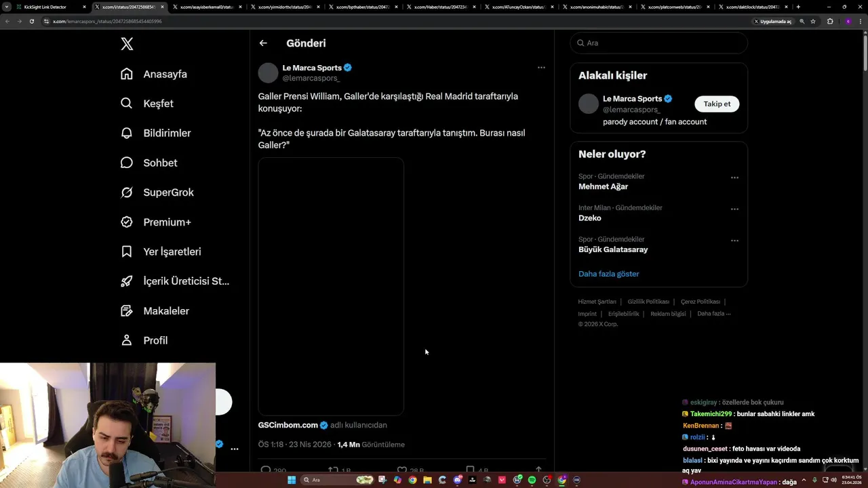Click the İçerik Üreticisi rocket icon
The image size is (868, 488).
point(127,281)
